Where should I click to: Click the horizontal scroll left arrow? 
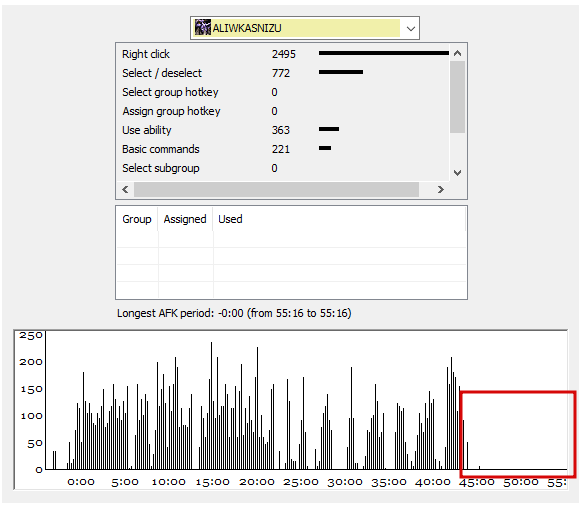pos(125,190)
